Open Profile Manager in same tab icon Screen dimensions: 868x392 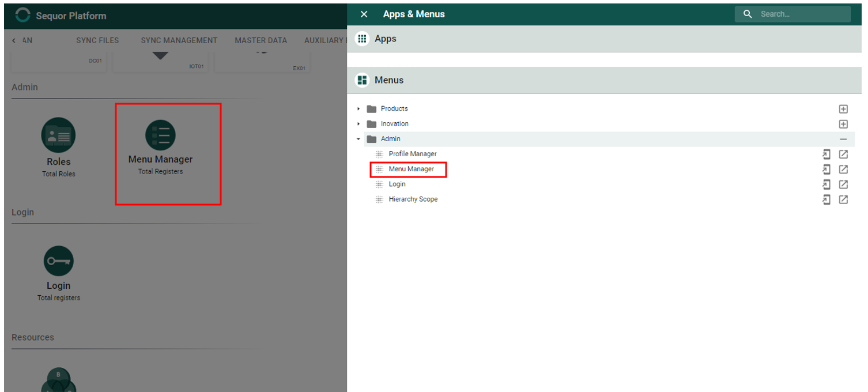[826, 154]
